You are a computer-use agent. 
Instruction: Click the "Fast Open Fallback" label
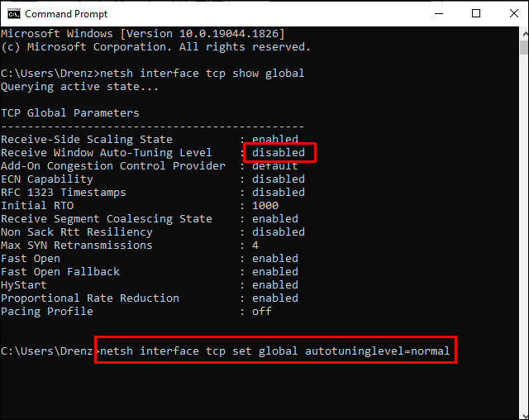60,272
